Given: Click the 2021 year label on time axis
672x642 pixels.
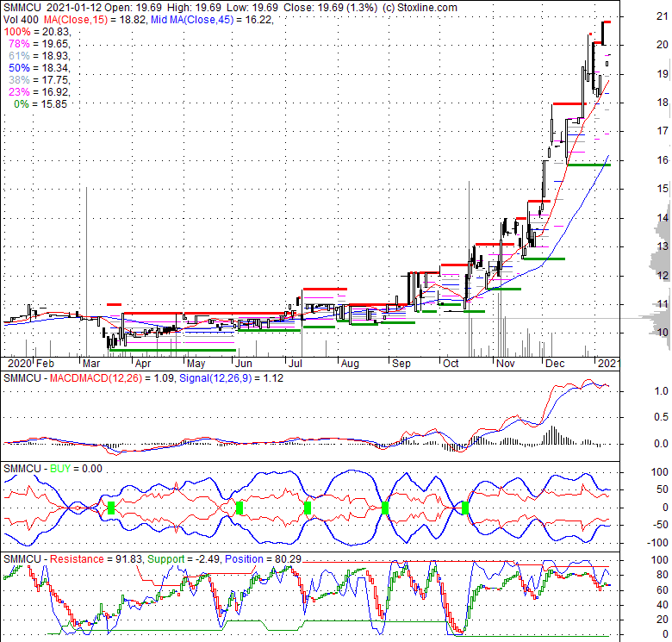Looking at the screenshot, I should click(x=608, y=364).
